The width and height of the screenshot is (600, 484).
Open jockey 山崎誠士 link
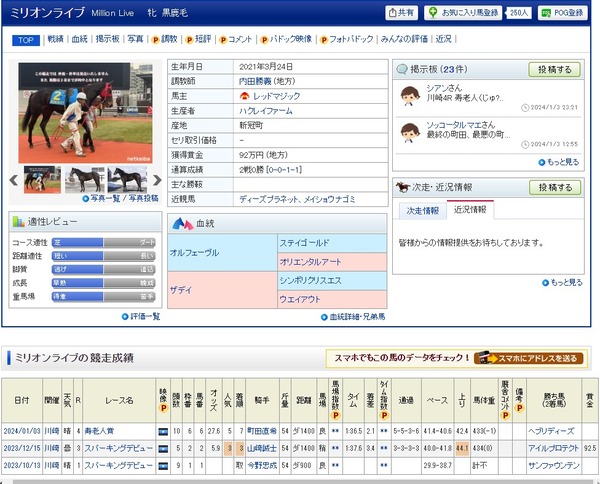(x=262, y=448)
